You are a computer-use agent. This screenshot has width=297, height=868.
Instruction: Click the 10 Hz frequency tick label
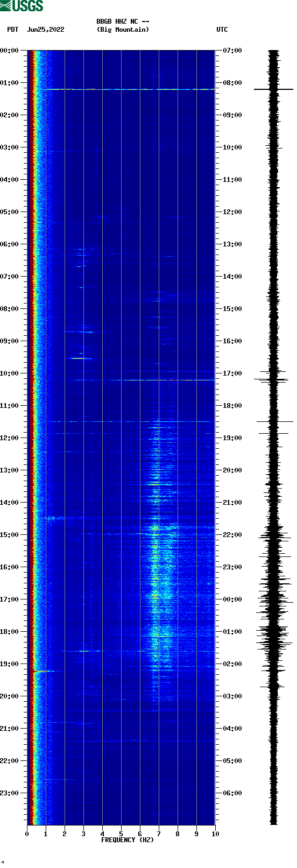click(x=215, y=834)
